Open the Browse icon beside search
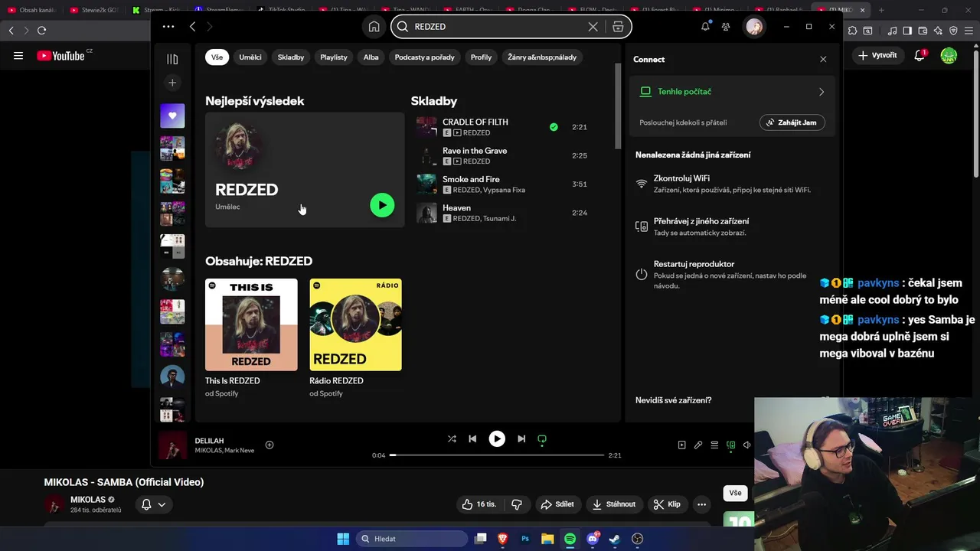This screenshot has width=980, height=551. coord(618,27)
